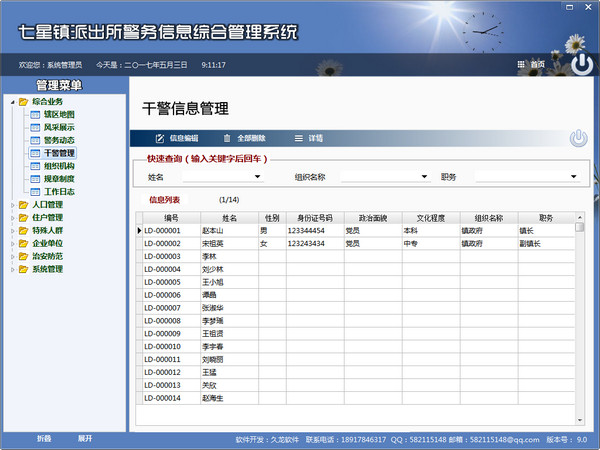Open the 姓名 dropdown
The width and height of the screenshot is (600, 450).
point(257,177)
